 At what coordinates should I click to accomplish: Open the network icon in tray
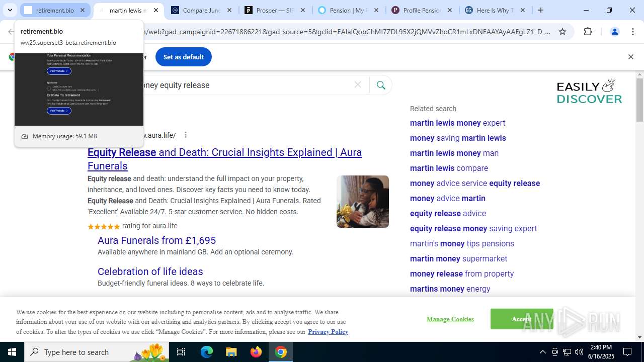tap(567, 352)
